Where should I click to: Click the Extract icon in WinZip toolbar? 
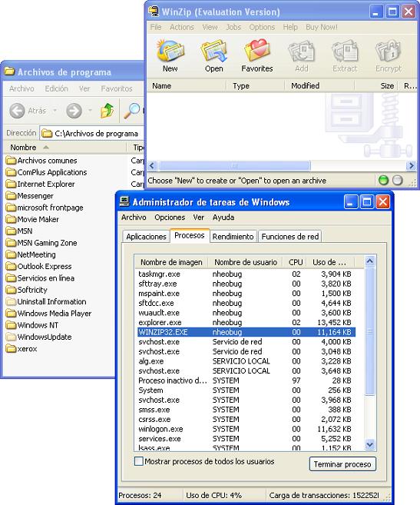point(345,55)
